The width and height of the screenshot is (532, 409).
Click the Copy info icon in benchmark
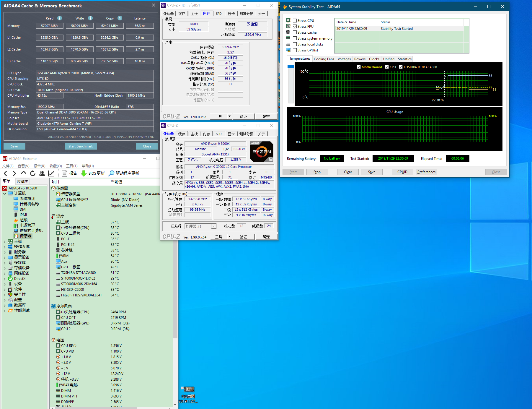pyautogui.click(x=120, y=18)
